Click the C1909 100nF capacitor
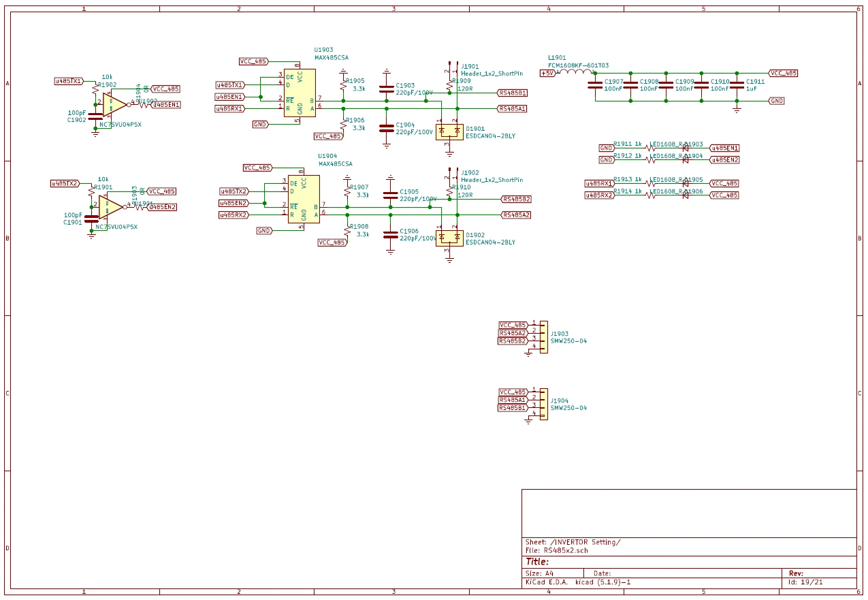This screenshot has width=868, height=600. tap(666, 85)
